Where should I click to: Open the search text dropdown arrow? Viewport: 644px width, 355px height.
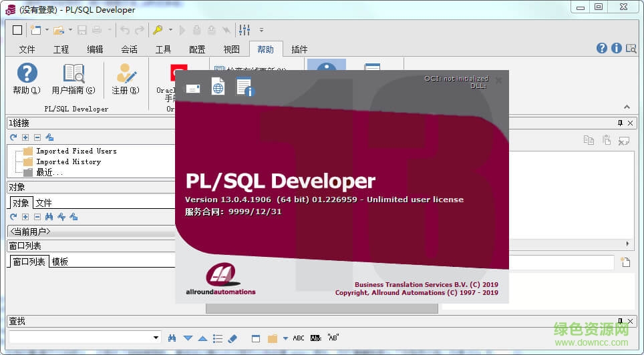pyautogui.click(x=156, y=338)
